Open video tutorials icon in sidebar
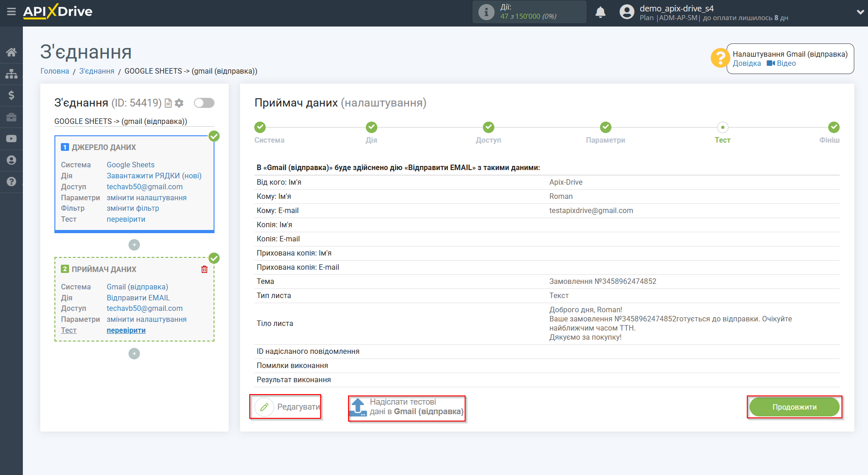 [11, 139]
